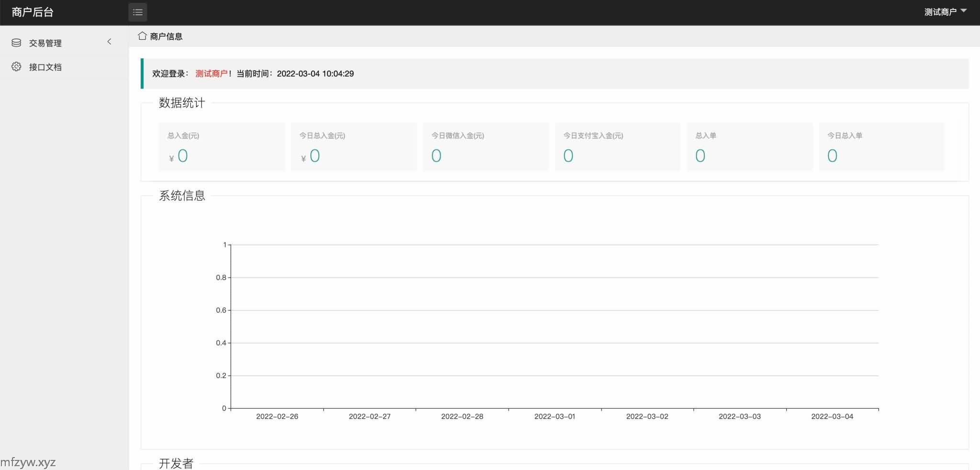Click the dropdown caret next to 测试商户
The height and width of the screenshot is (470, 980).
point(964,11)
